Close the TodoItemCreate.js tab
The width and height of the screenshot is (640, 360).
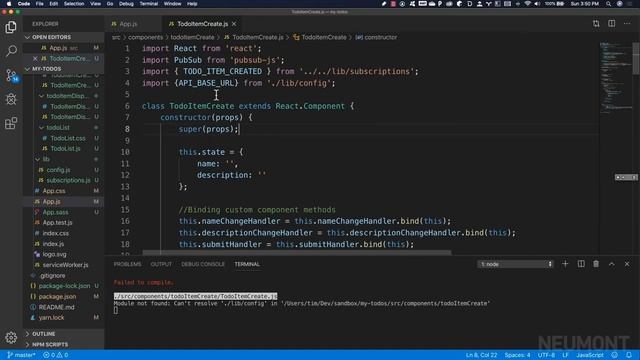coord(234,24)
